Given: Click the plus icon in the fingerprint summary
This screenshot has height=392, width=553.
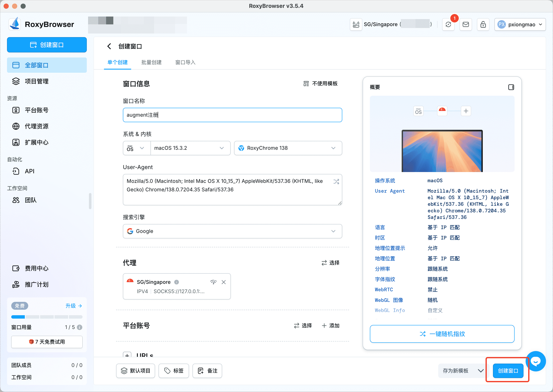Looking at the screenshot, I should click(466, 111).
